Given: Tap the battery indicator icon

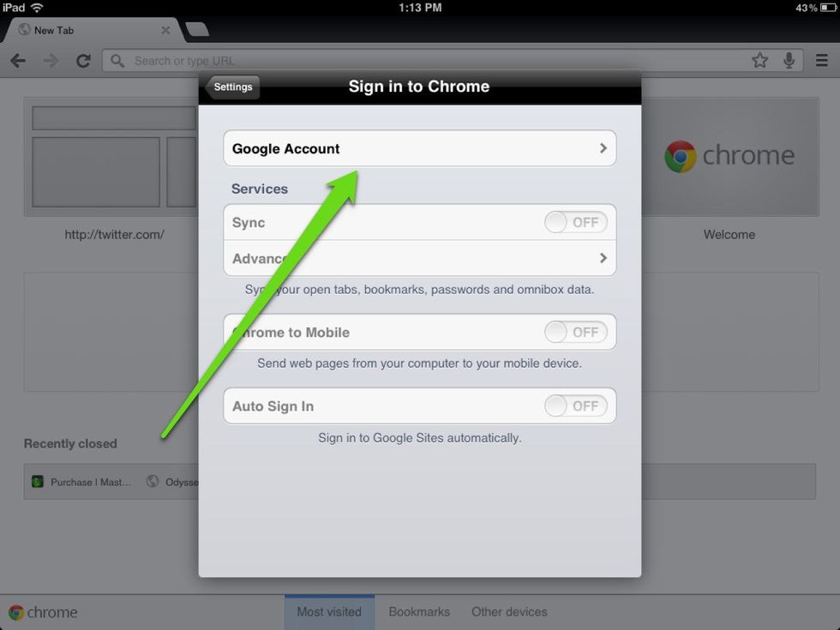Looking at the screenshot, I should (828, 8).
